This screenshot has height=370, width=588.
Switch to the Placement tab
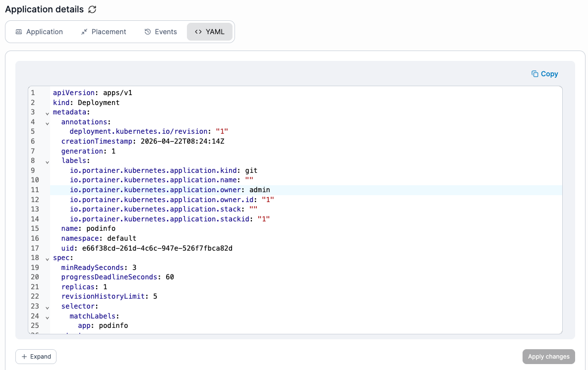104,32
